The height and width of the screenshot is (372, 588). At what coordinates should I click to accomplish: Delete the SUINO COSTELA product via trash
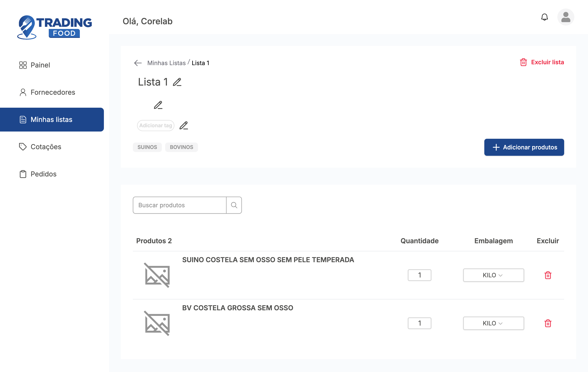click(x=548, y=275)
